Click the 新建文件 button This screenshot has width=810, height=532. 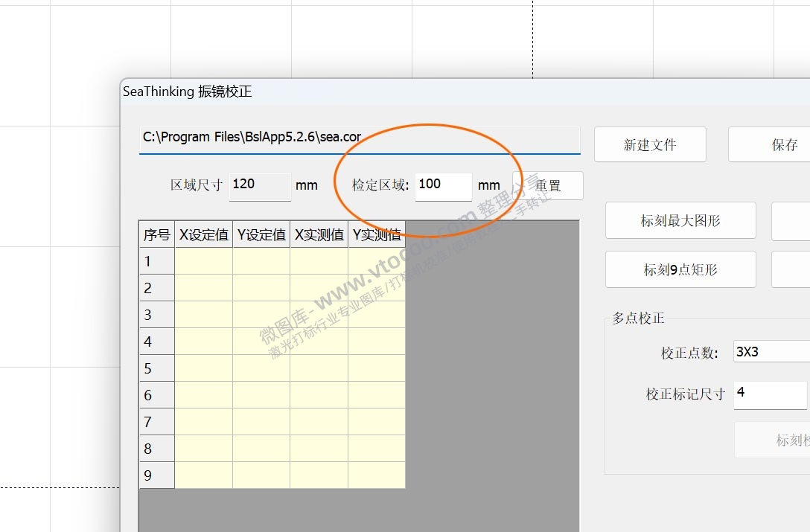click(x=650, y=144)
